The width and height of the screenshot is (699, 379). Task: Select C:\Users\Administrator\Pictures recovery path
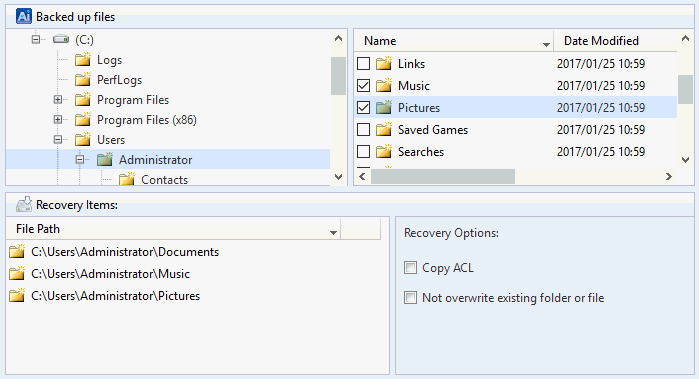(115, 296)
